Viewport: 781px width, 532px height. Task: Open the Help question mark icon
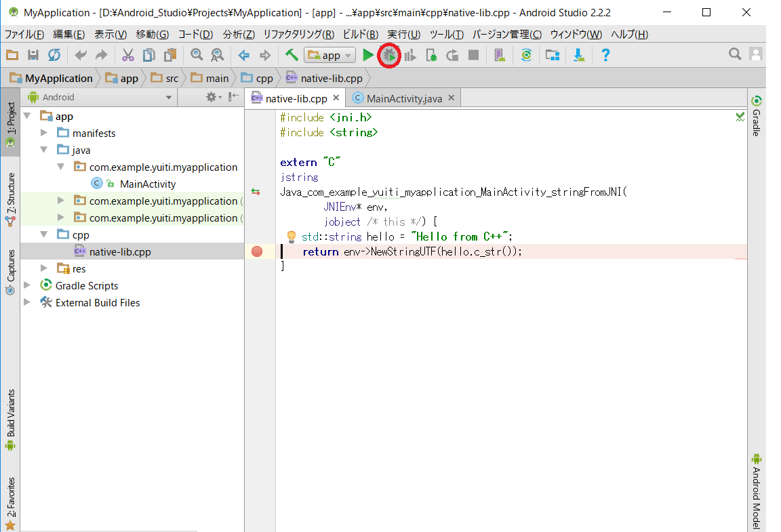pos(605,56)
